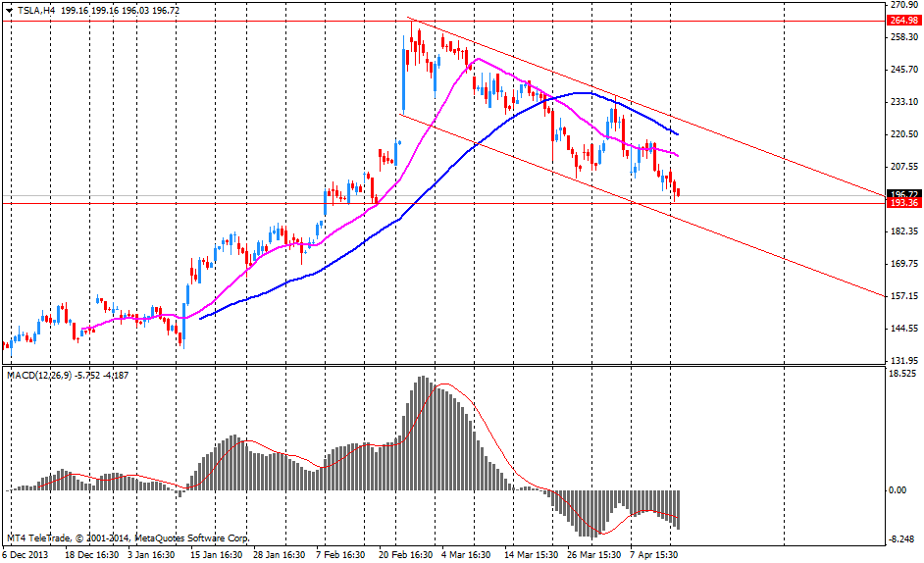The width and height of the screenshot is (924, 563).
Task: Click the 28 Jan 16:30 date label
Action: point(279,555)
